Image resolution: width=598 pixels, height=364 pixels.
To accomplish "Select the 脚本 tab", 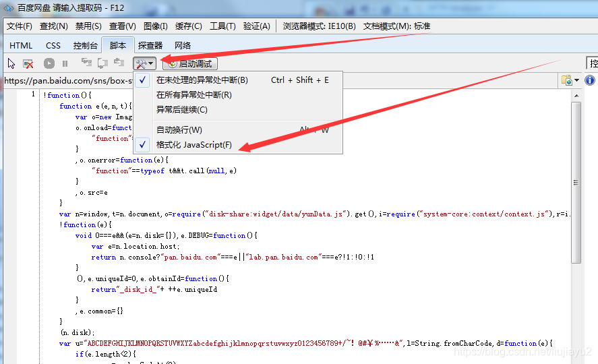I will pos(118,46).
